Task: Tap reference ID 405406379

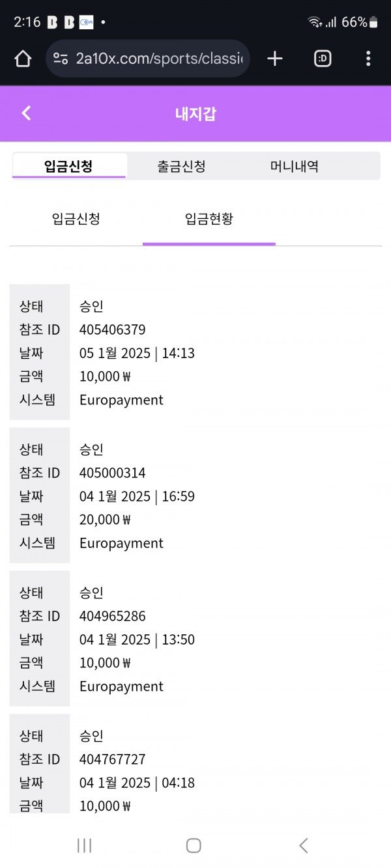Action: 113,329
